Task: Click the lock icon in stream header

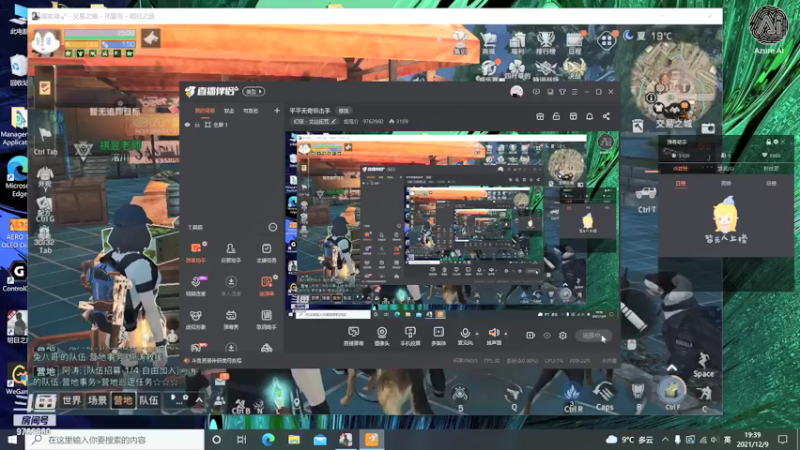Action: click(x=557, y=116)
